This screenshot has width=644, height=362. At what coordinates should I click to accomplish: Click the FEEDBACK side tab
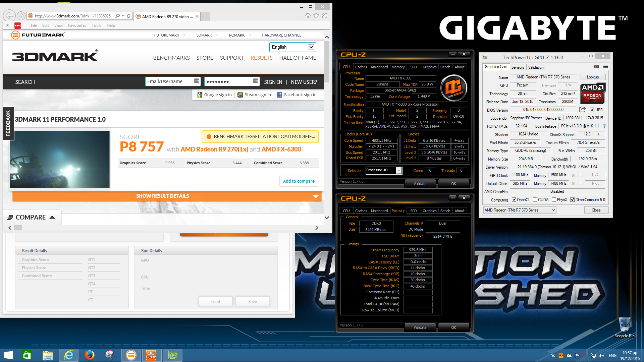pos(8,123)
